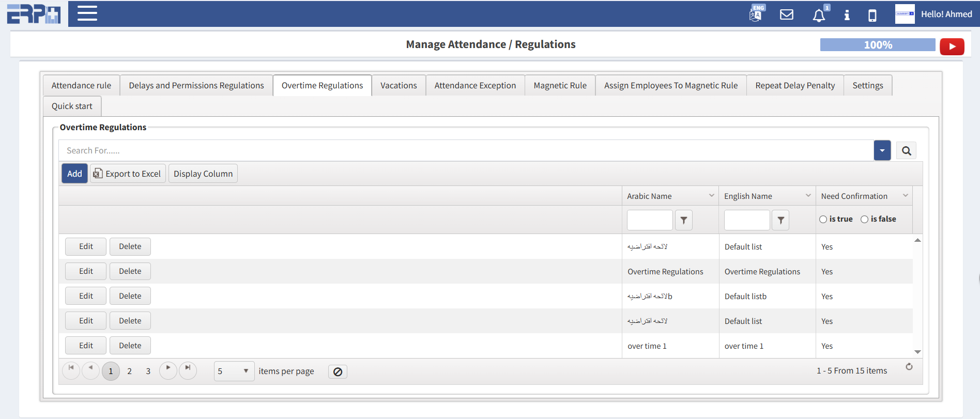Click the language translation icon
This screenshot has height=419, width=980.
[756, 14]
